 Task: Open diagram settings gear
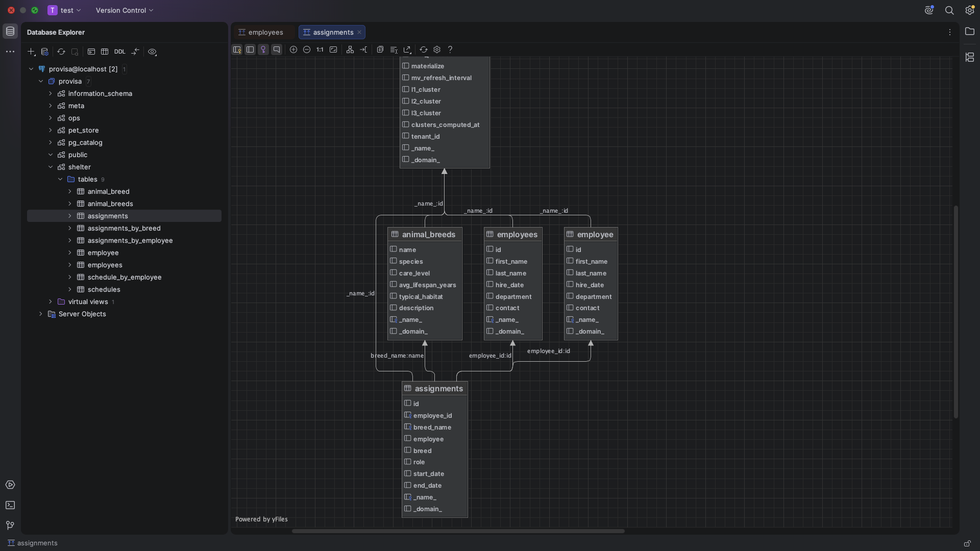pyautogui.click(x=437, y=49)
